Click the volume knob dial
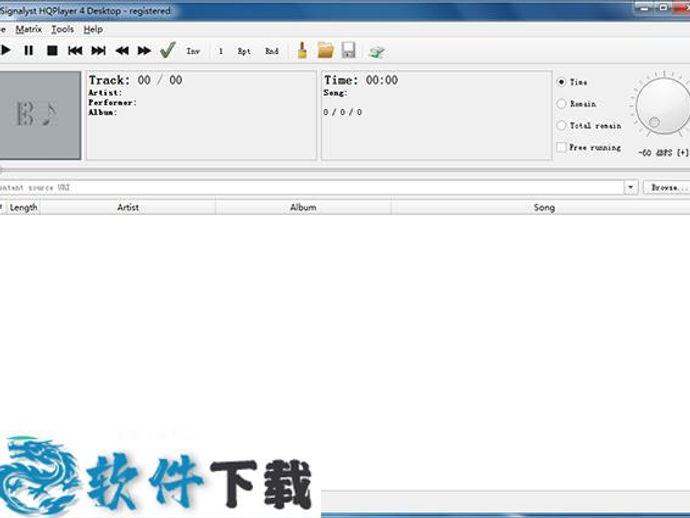Image resolution: width=690 pixels, height=518 pixels. [x=662, y=106]
